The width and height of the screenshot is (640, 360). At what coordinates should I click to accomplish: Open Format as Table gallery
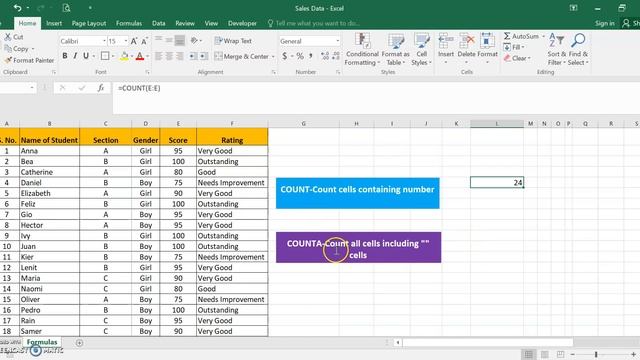(396, 49)
